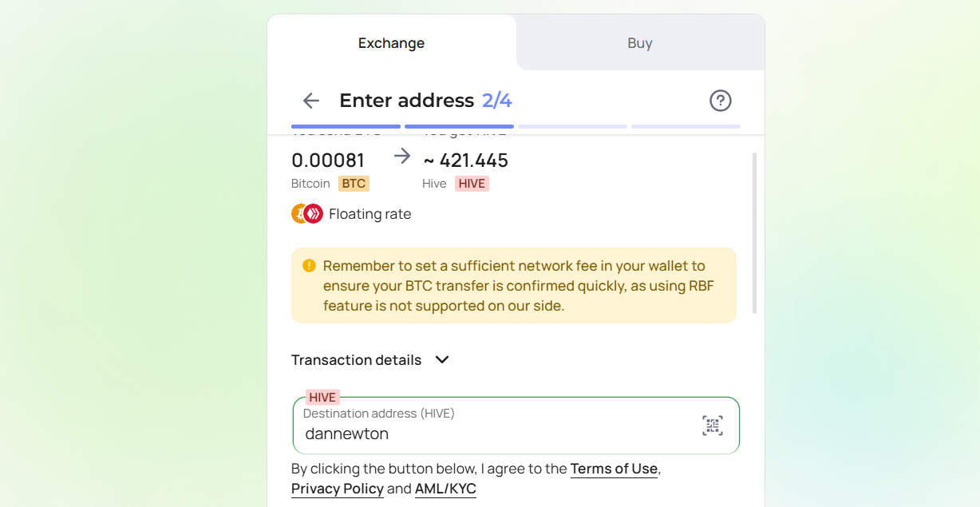Viewport: 980px width, 507px height.
Task: Click the orange BTC ticker badge
Action: pos(354,184)
